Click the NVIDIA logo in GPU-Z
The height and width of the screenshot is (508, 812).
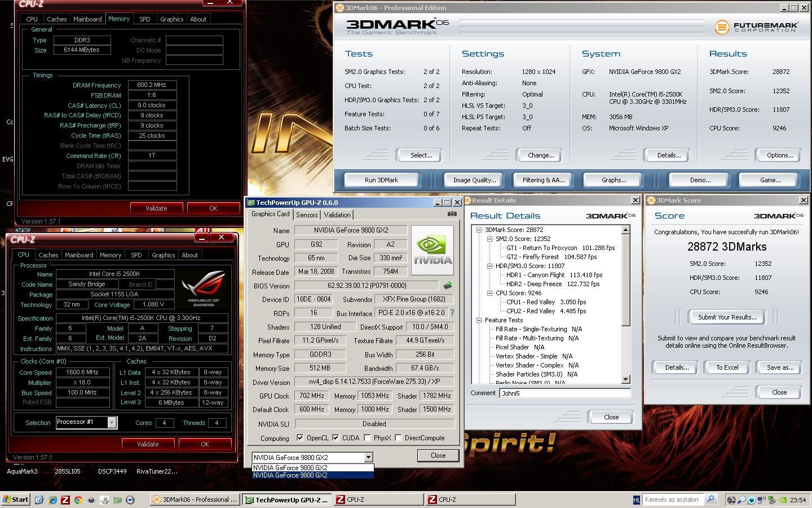tap(433, 251)
